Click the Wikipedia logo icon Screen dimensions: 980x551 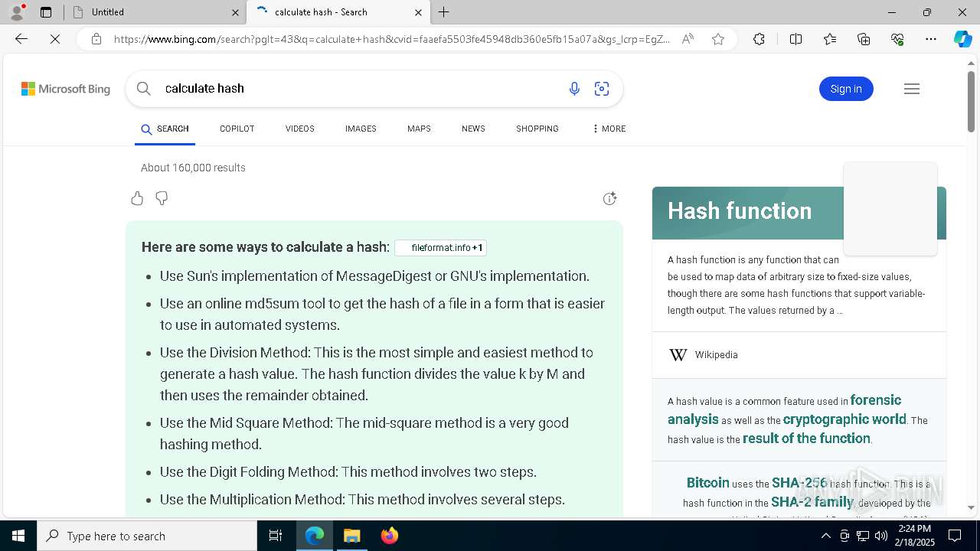(x=678, y=355)
